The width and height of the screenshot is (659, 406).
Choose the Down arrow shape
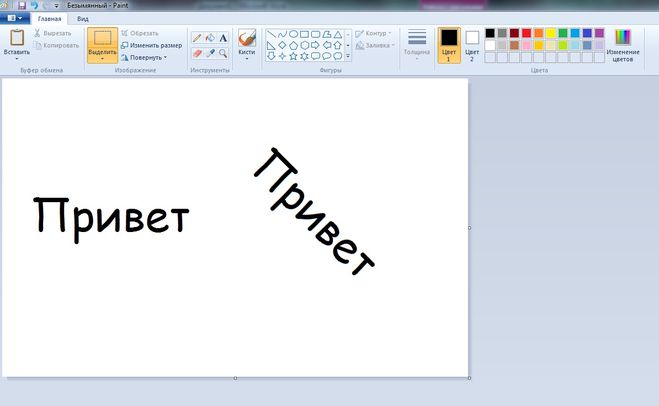[272, 56]
